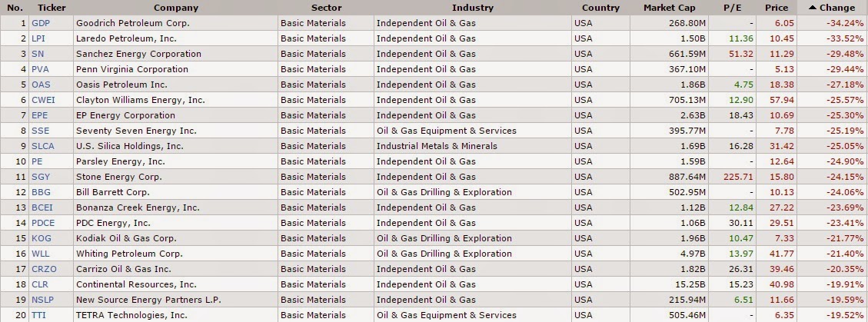Image resolution: width=868 pixels, height=322 pixels.
Task: Sort by the Company column header
Action: tap(175, 8)
